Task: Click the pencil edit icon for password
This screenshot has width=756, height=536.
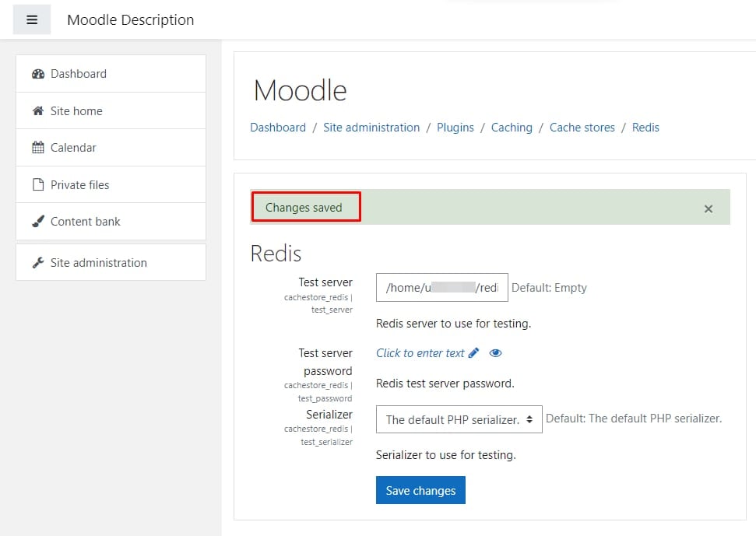Action: [473, 353]
